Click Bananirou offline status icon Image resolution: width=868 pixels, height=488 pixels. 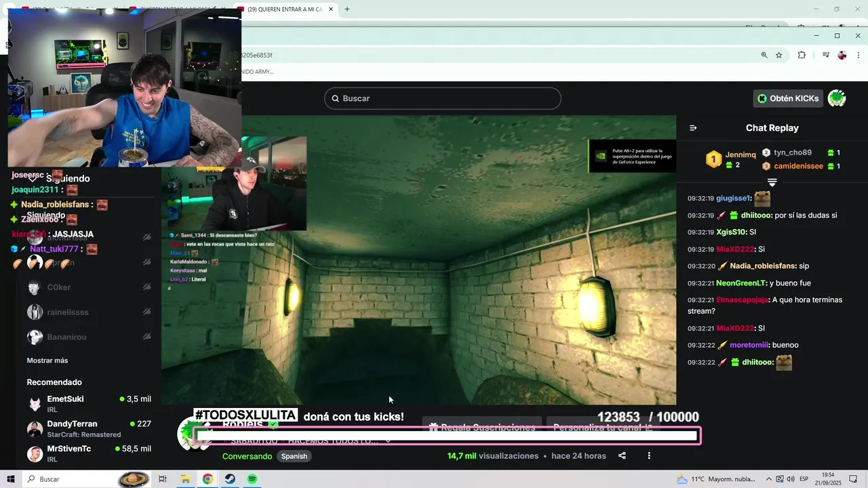(x=146, y=337)
